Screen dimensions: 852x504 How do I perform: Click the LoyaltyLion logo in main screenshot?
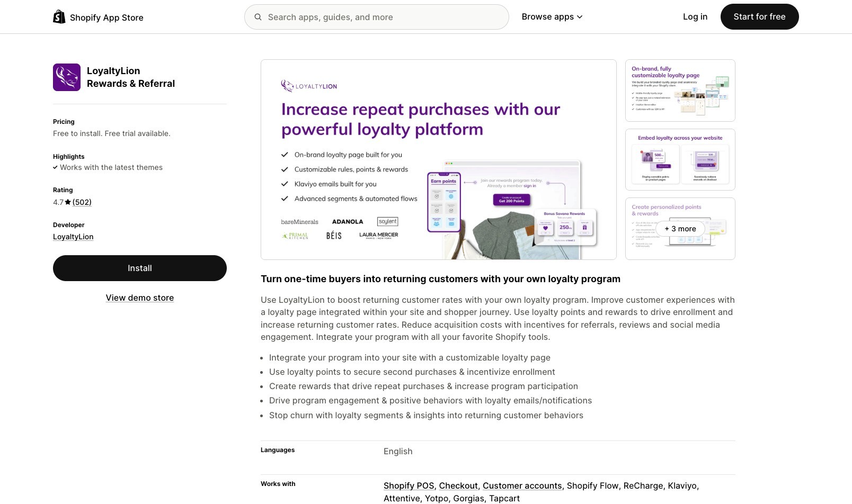(309, 86)
